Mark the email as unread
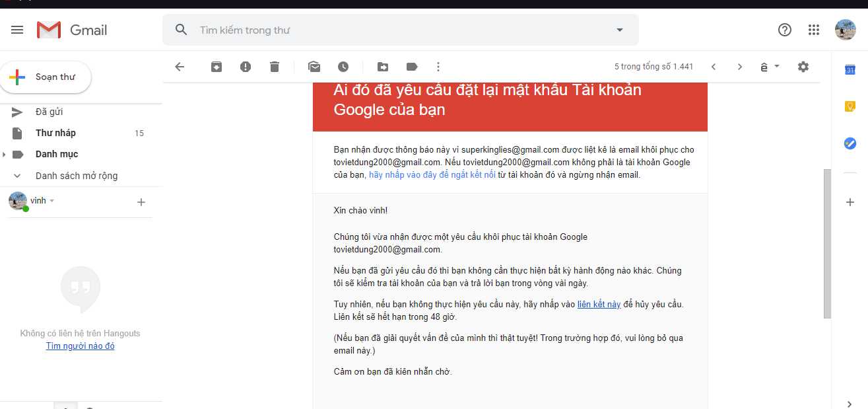The image size is (868, 409). (314, 67)
